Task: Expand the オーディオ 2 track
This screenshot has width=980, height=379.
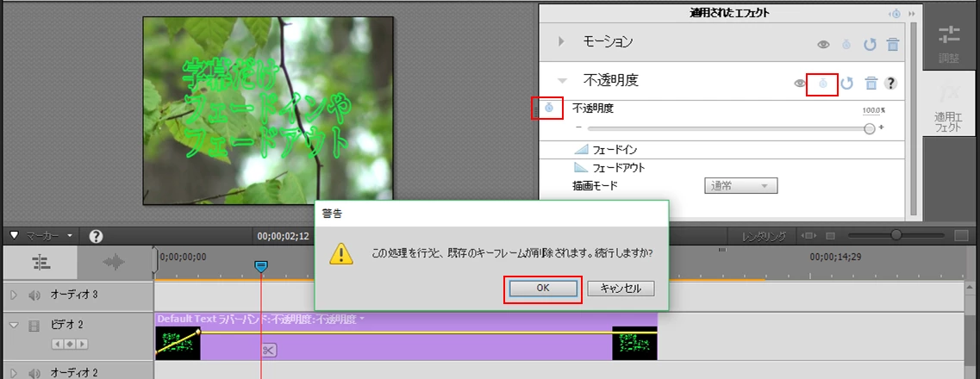Action: pos(14,373)
